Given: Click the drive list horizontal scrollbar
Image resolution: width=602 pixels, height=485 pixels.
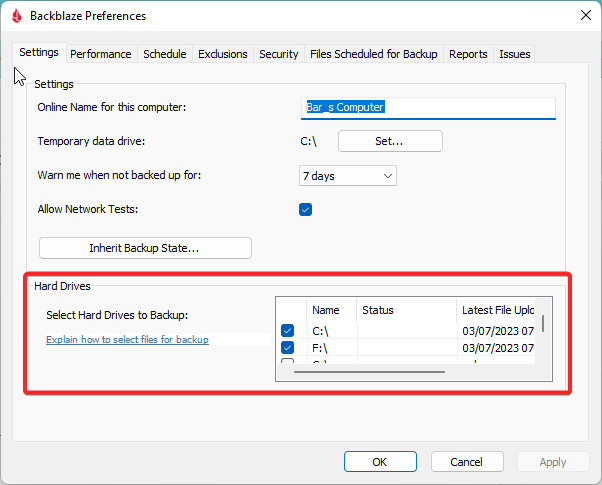Looking at the screenshot, I should click(x=369, y=372).
